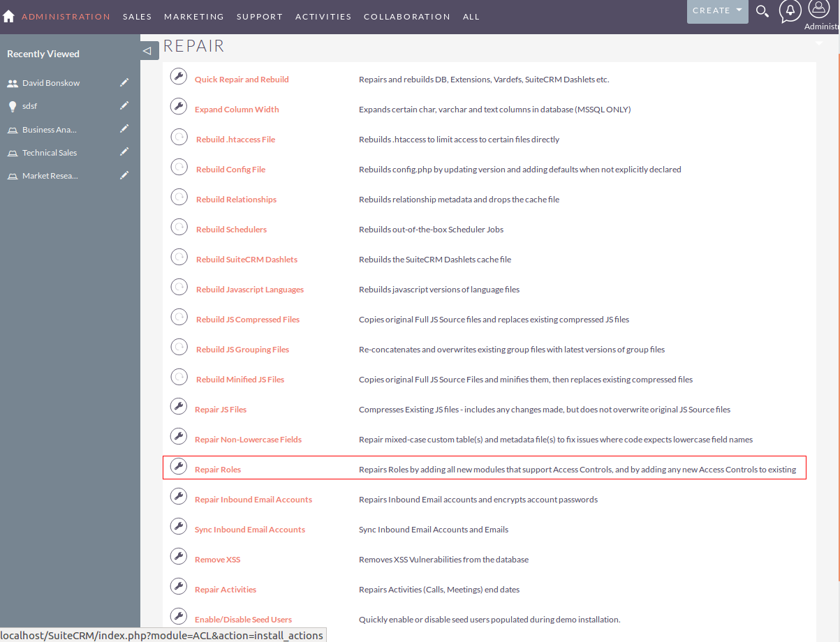840x642 pixels.
Task: Open Enable/Disable Seed Users link
Action: [243, 620]
